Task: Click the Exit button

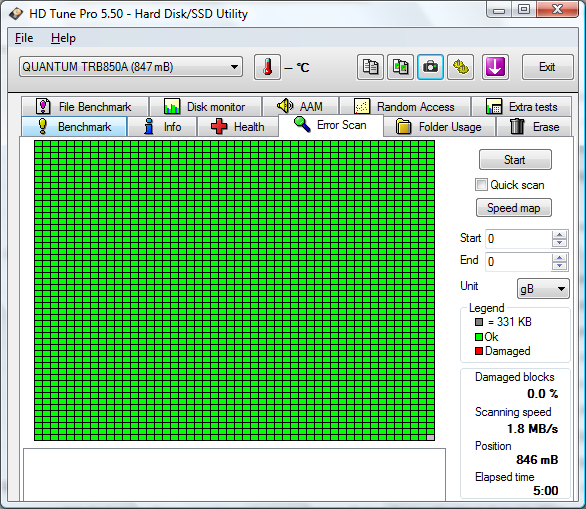Action: (x=547, y=67)
